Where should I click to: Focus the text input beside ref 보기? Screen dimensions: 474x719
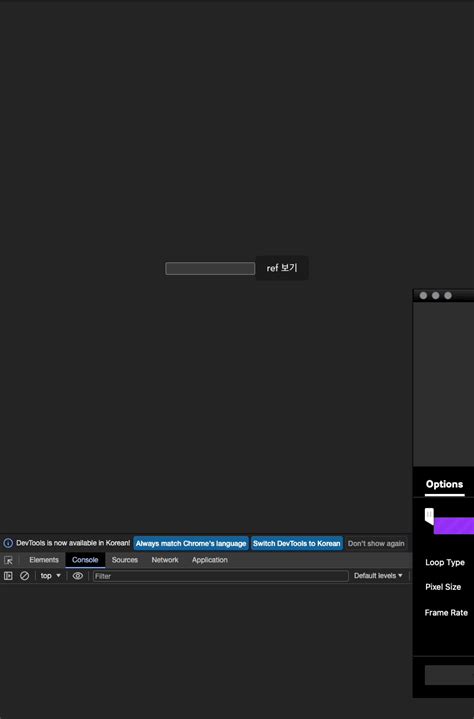tap(210, 269)
